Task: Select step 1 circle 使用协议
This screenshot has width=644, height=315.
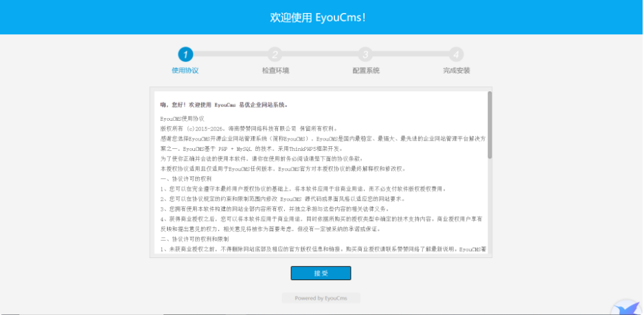Action: coord(185,54)
